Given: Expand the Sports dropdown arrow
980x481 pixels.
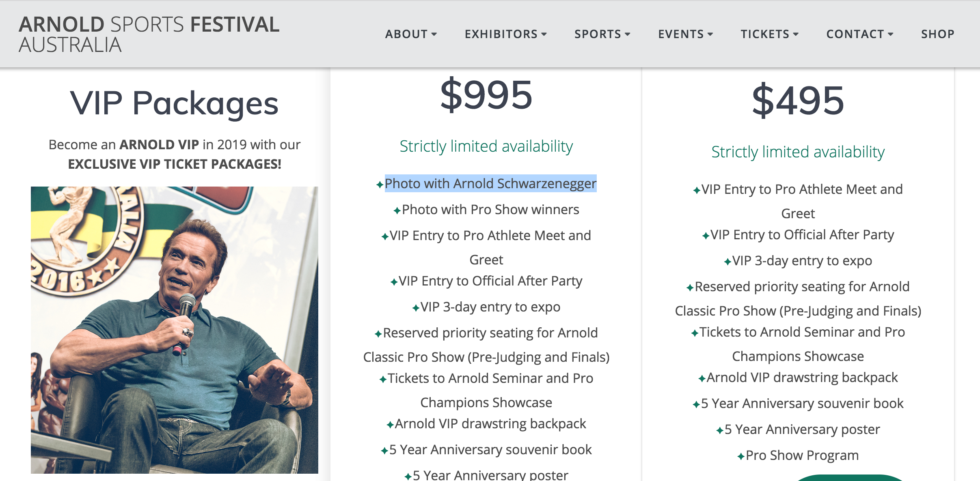Looking at the screenshot, I should click(x=628, y=34).
